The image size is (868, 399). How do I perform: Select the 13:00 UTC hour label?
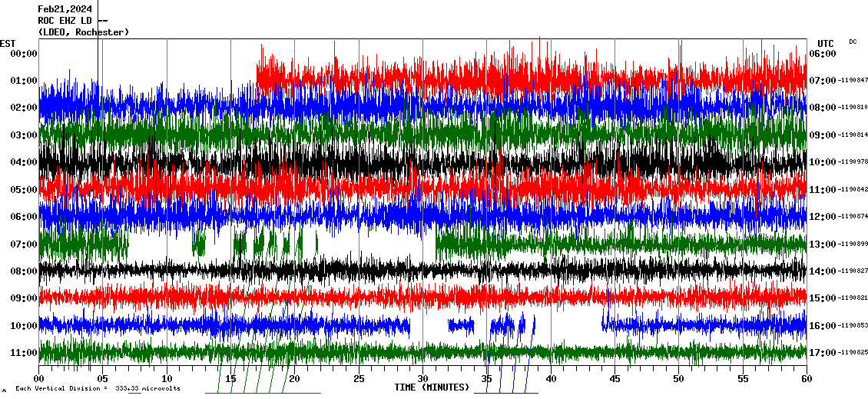[822, 244]
